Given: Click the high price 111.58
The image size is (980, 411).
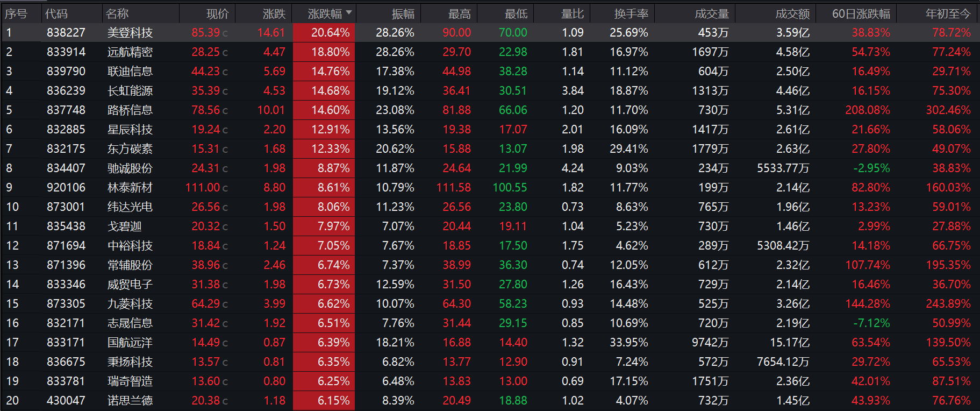Looking at the screenshot, I should click(454, 188).
